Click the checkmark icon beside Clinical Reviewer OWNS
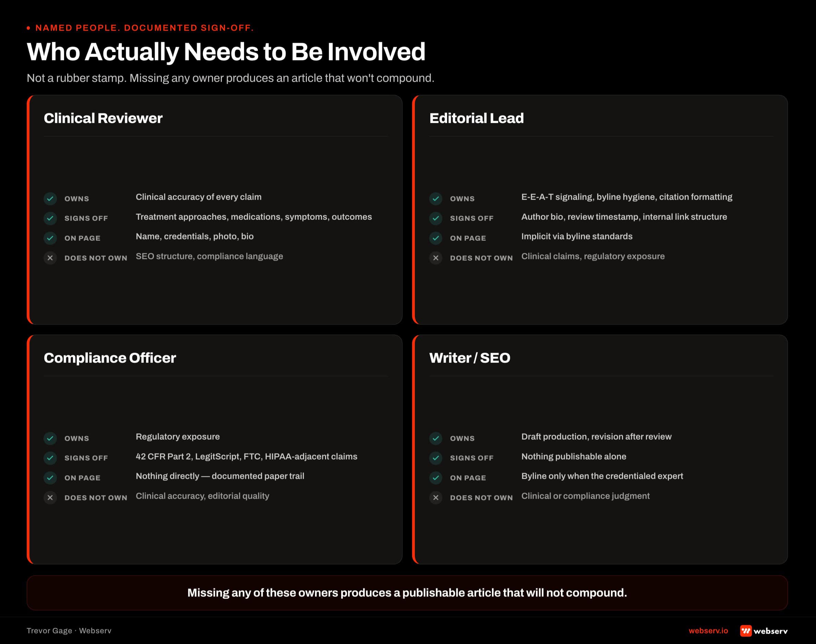816x644 pixels. point(50,198)
